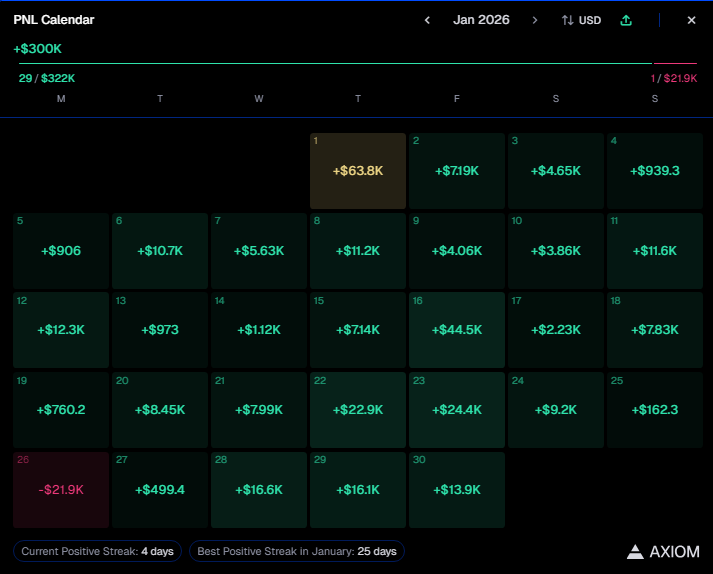Click the 29 / $322K winning days summary
Screen dimensions: 713x574
point(46,78)
